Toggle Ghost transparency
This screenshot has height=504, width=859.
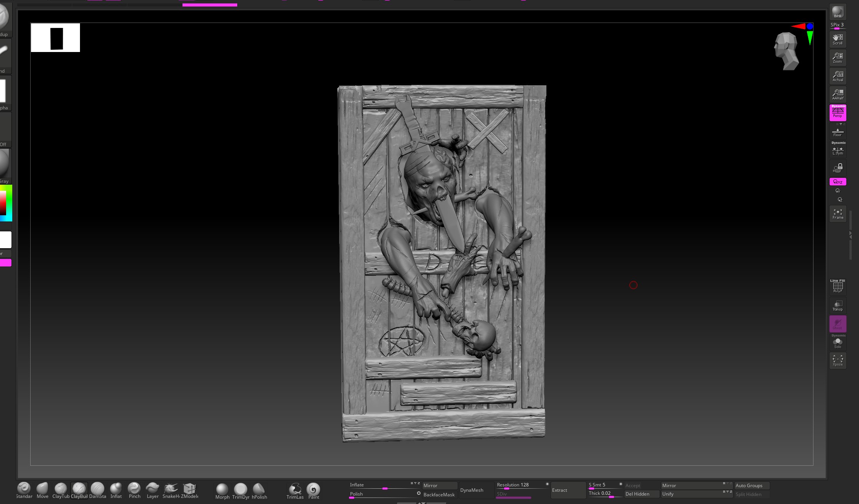pyautogui.click(x=838, y=324)
